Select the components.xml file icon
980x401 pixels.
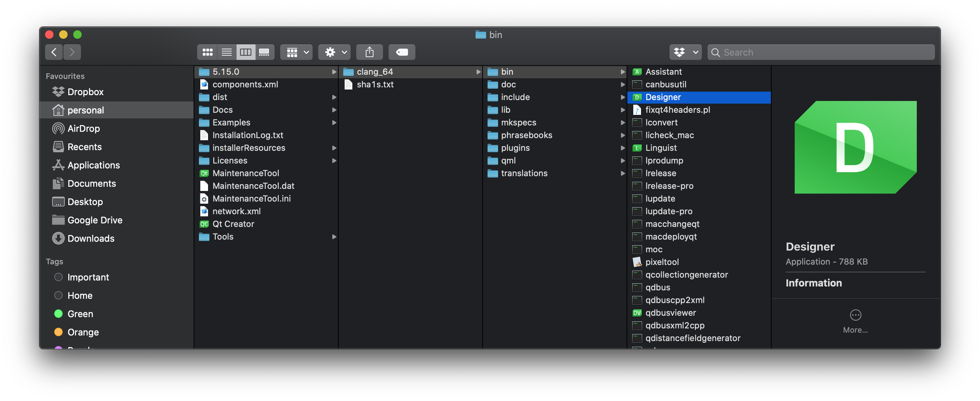pyautogui.click(x=204, y=85)
